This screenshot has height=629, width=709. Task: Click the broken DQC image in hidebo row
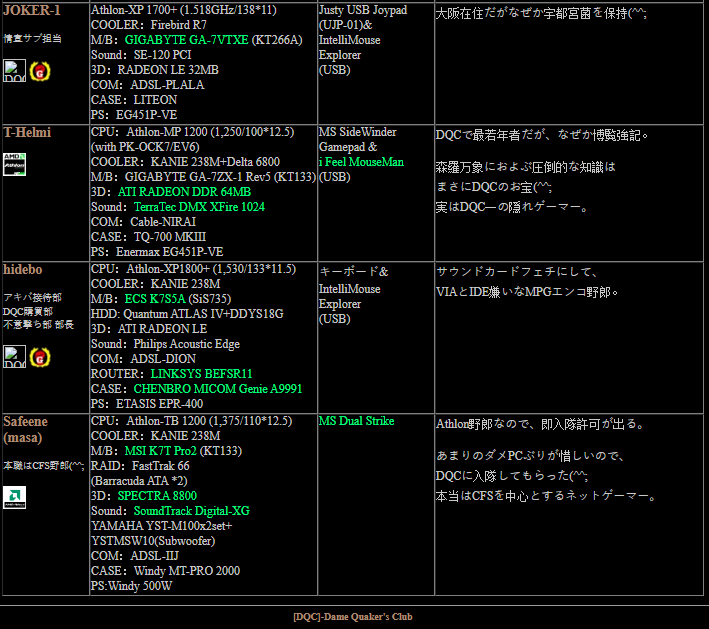point(14,356)
